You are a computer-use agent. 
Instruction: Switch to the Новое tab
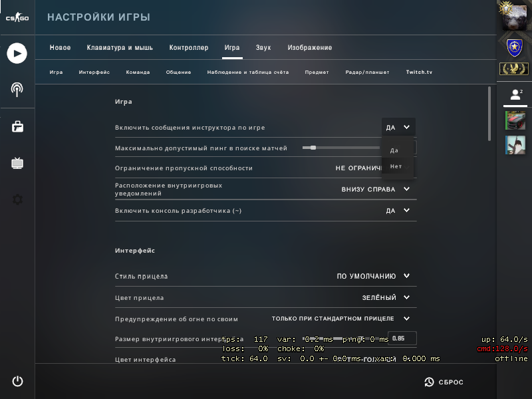[x=60, y=47]
